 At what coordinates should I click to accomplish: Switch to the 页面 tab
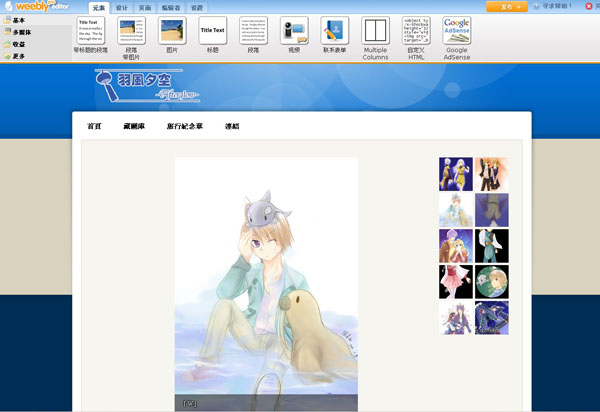(x=145, y=8)
